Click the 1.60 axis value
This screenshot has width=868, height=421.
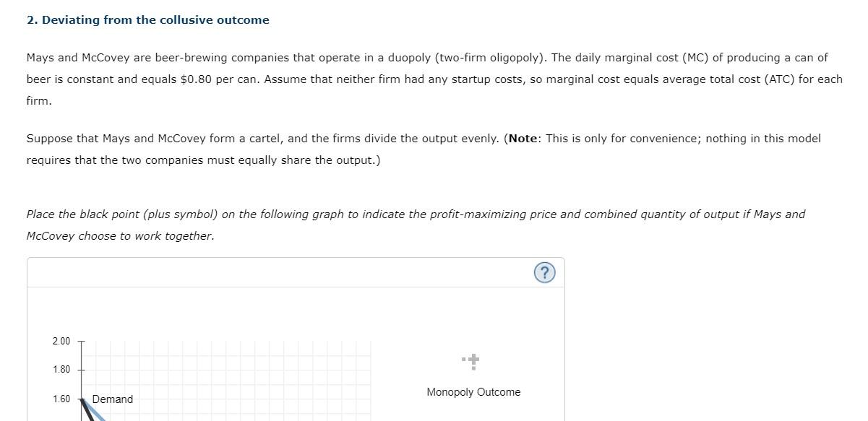click(62, 399)
